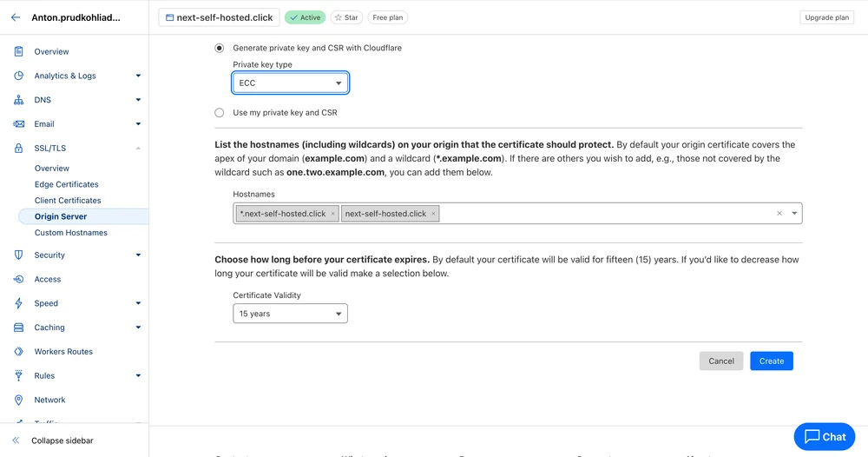
Task: Click the Email envelope icon
Action: tap(18, 124)
